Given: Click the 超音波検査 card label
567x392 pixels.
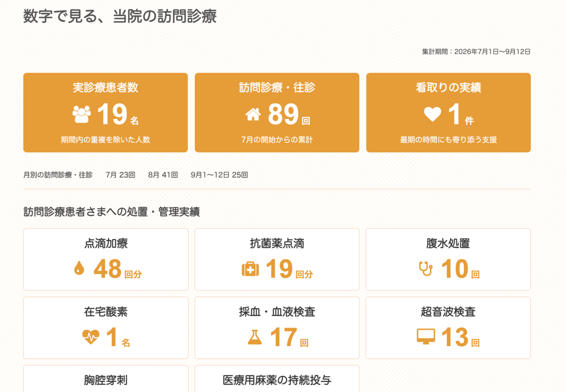Looking at the screenshot, I should coord(448,312).
